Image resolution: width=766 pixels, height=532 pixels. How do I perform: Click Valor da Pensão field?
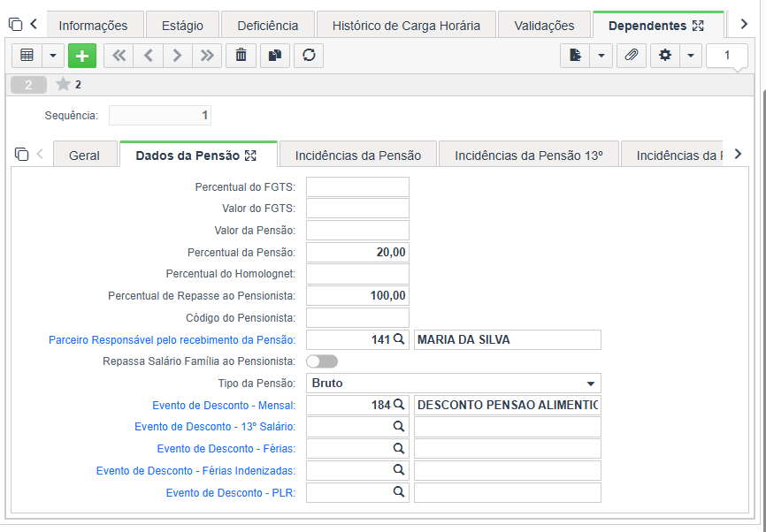(357, 231)
